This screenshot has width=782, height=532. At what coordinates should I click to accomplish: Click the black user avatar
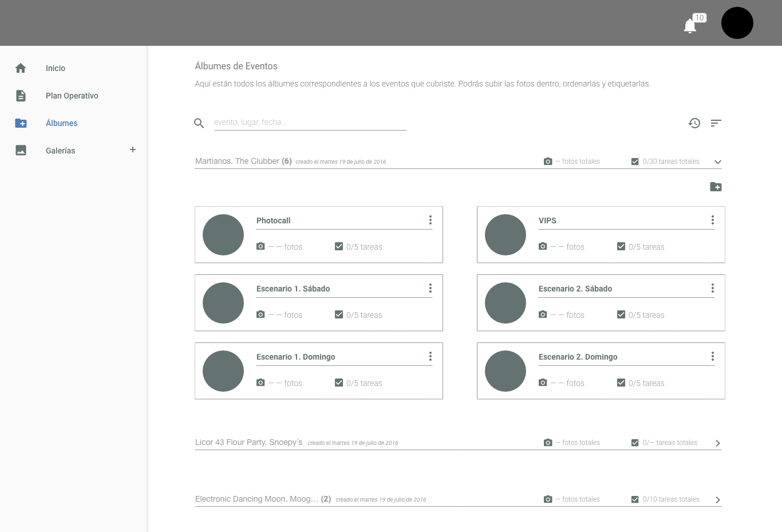737,23
